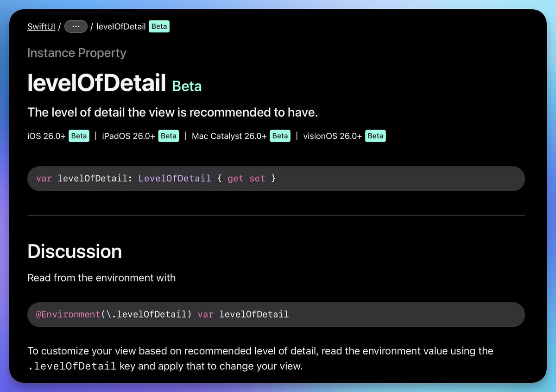Click the Beta badge next to visionOS 26.0+

375,136
